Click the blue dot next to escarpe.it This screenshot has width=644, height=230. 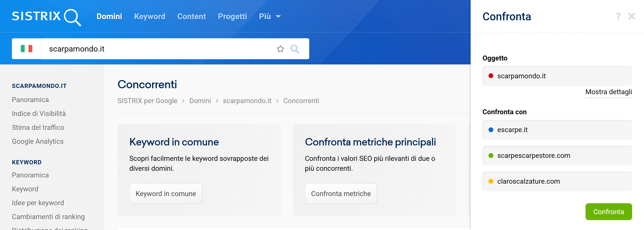click(x=491, y=130)
